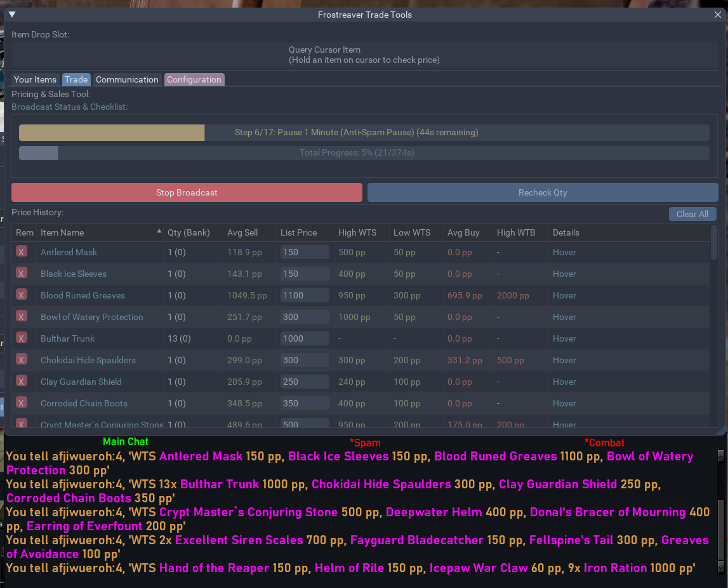Viewport: 728px width, 588px height.
Task: Switch to the Trade tab
Action: pos(76,79)
